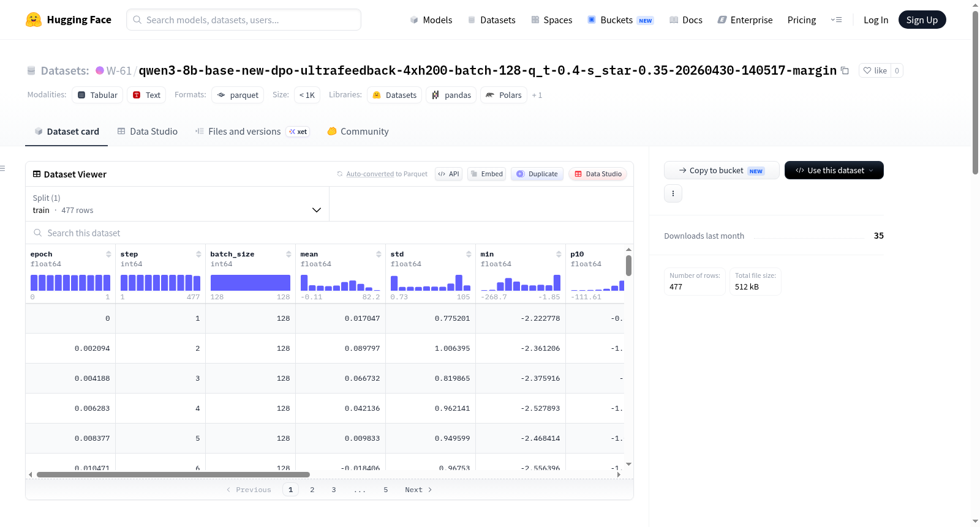
Task: Select the <1K size tag
Action: [x=307, y=95]
